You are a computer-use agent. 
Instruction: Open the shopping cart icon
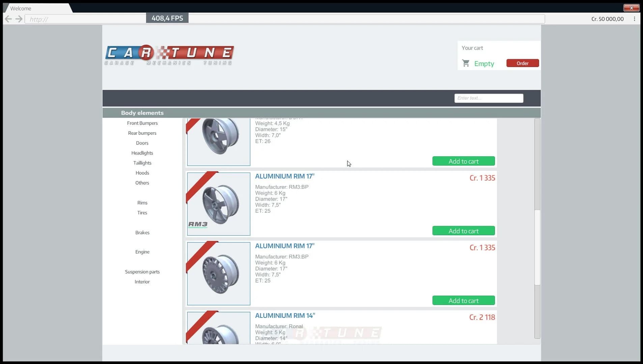(466, 63)
